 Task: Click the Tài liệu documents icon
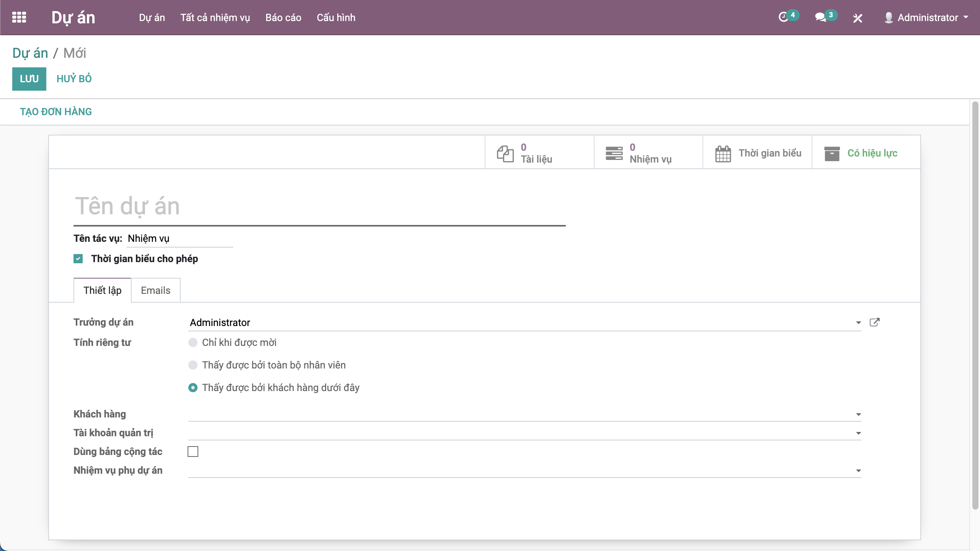coord(505,153)
